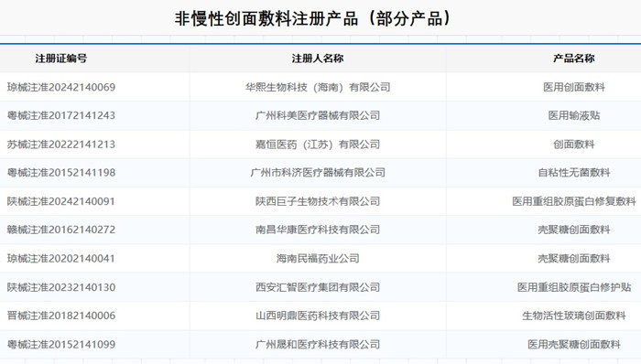This screenshot has width=641, height=364.
Task: Select registration number 陕械注准20232140130
Action: [x=61, y=287]
